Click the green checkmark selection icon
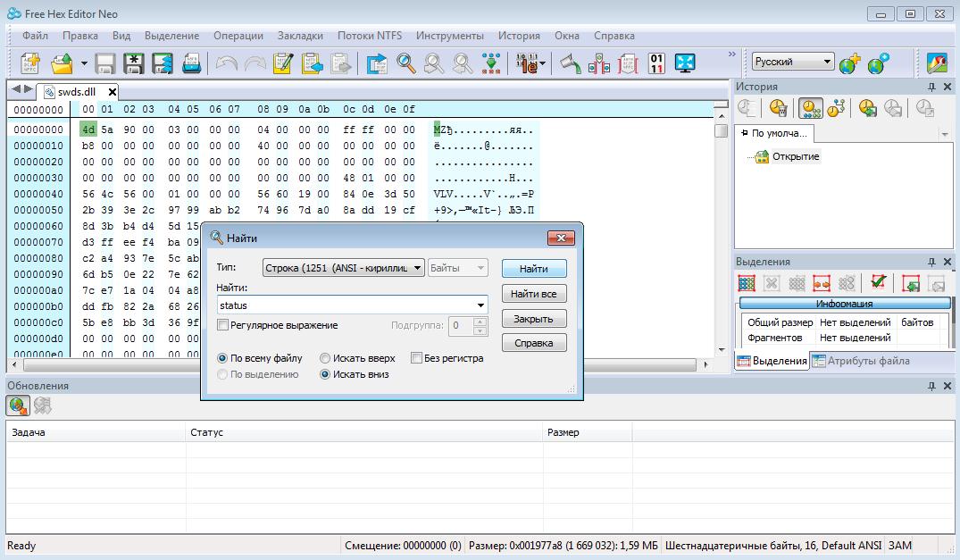Viewport: 960px width, 560px height. pyautogui.click(x=879, y=282)
